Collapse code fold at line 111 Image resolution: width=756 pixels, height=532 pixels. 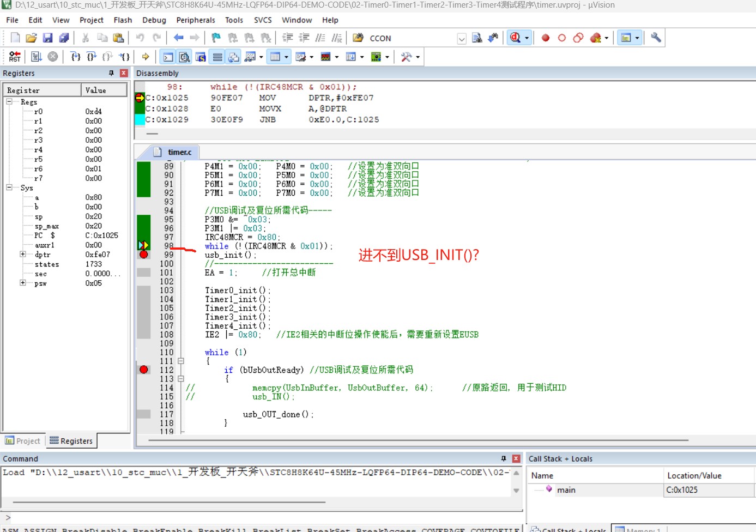point(181,361)
